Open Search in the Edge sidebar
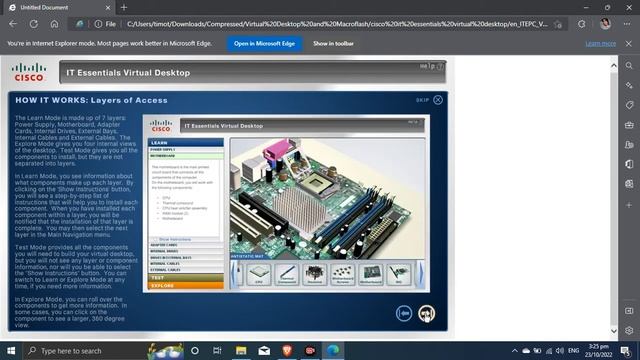This screenshot has height=360, width=640. [629, 66]
